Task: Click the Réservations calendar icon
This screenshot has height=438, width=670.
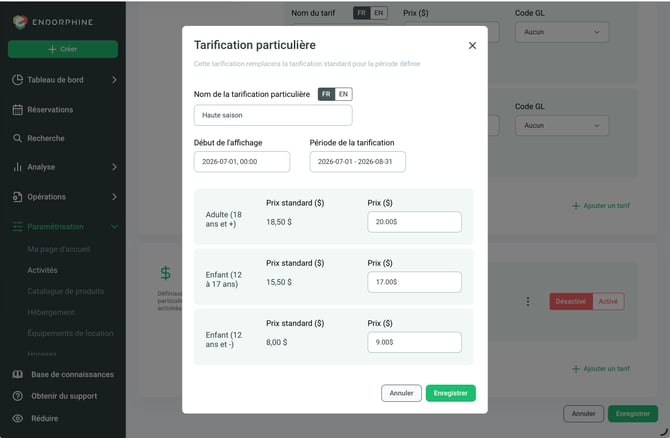Action: point(18,110)
